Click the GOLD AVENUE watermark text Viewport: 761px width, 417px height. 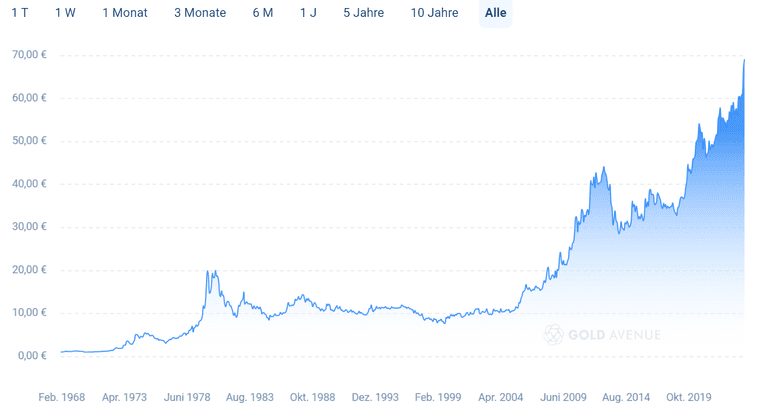tap(614, 334)
